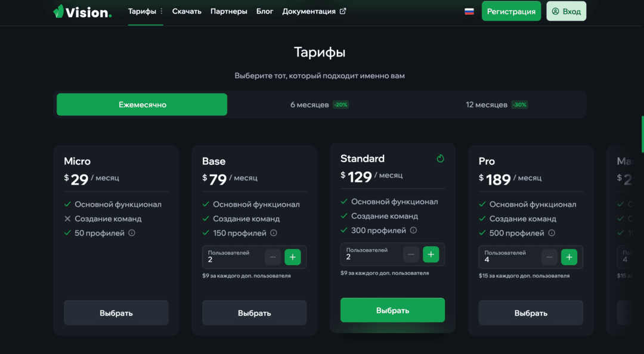644x354 pixels.
Task: Choose the Pro plan with Выбрать
Action: coord(531,313)
